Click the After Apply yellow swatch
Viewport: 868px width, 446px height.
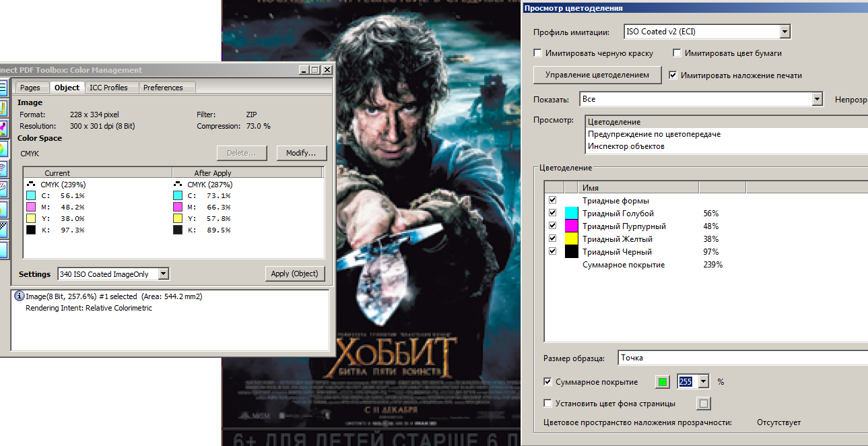[x=178, y=218]
